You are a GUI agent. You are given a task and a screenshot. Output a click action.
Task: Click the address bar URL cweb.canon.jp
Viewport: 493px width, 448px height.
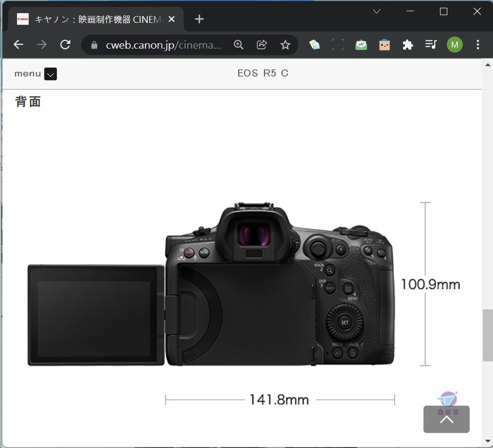coord(164,45)
